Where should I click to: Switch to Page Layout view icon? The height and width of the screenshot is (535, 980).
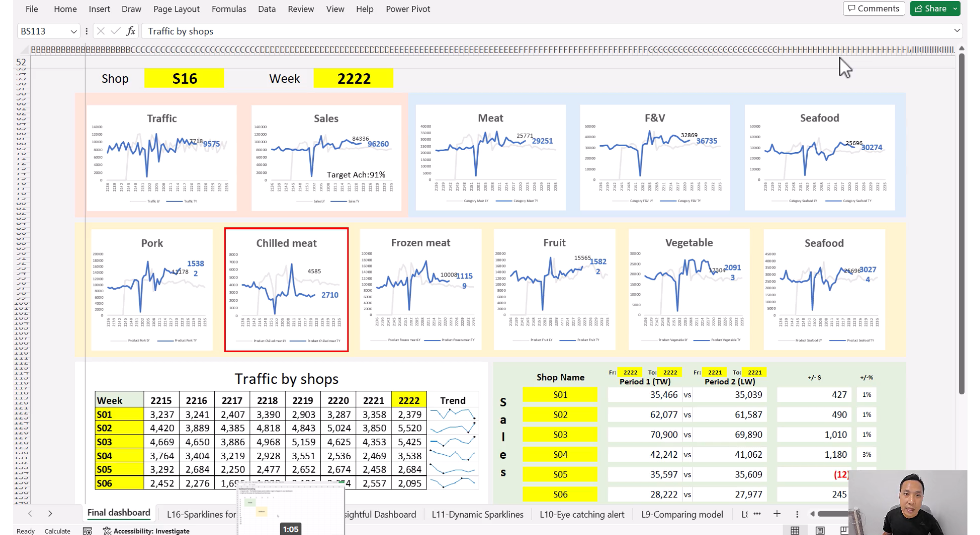pyautogui.click(x=820, y=531)
